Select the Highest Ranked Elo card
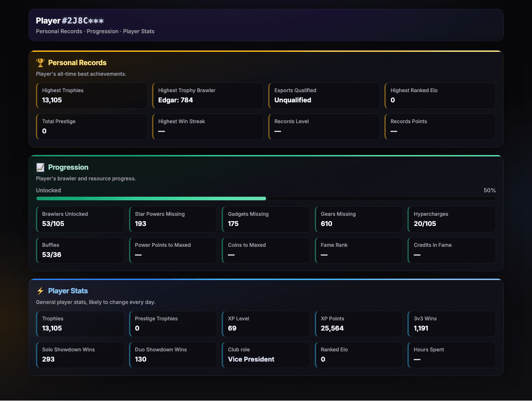This screenshot has height=401, width=532. (x=440, y=96)
